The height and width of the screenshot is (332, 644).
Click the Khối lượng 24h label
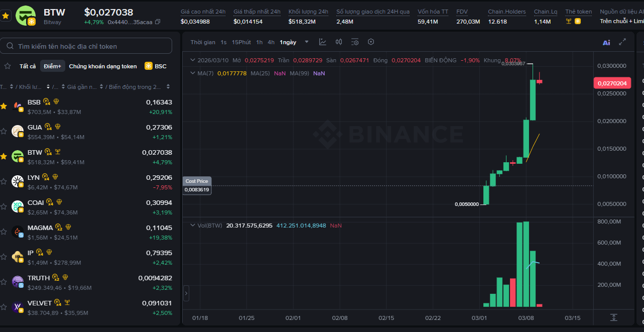pos(308,12)
